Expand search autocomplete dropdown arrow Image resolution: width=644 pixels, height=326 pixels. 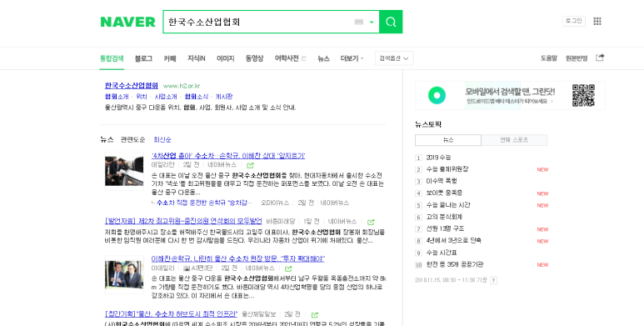(372, 22)
